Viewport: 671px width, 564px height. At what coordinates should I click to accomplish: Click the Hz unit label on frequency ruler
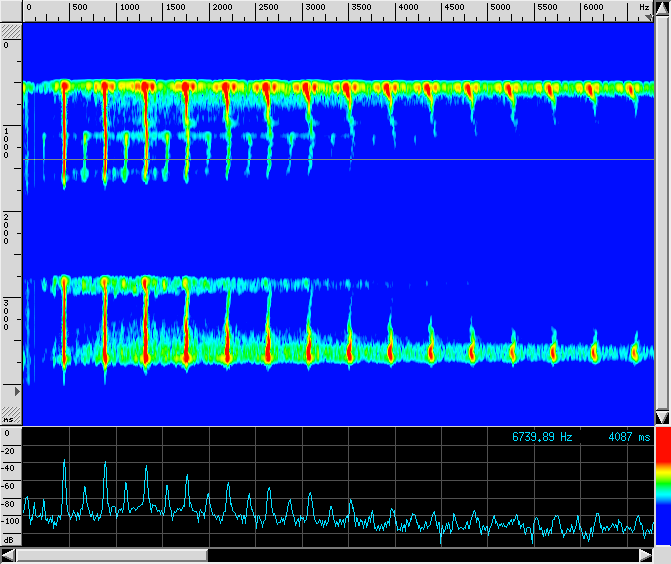[644, 7]
